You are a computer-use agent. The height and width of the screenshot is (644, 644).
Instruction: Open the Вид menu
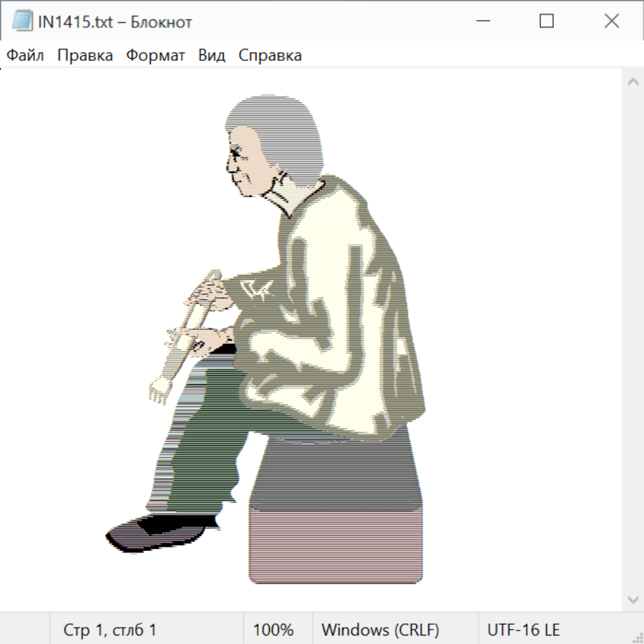pos(212,56)
